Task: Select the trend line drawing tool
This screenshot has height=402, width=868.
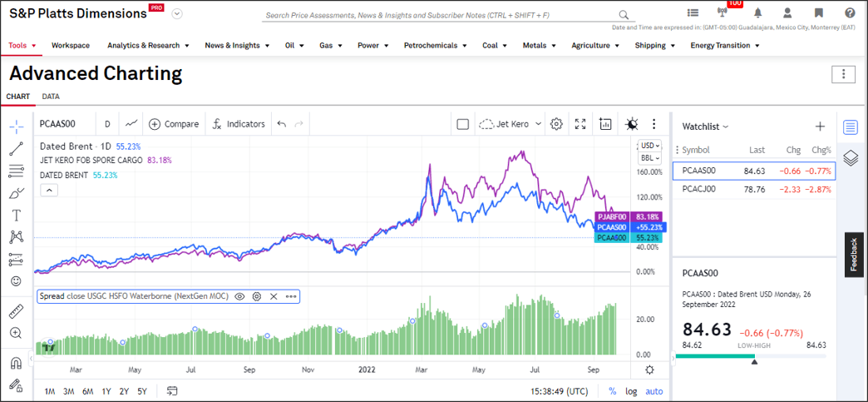Action: click(x=16, y=150)
